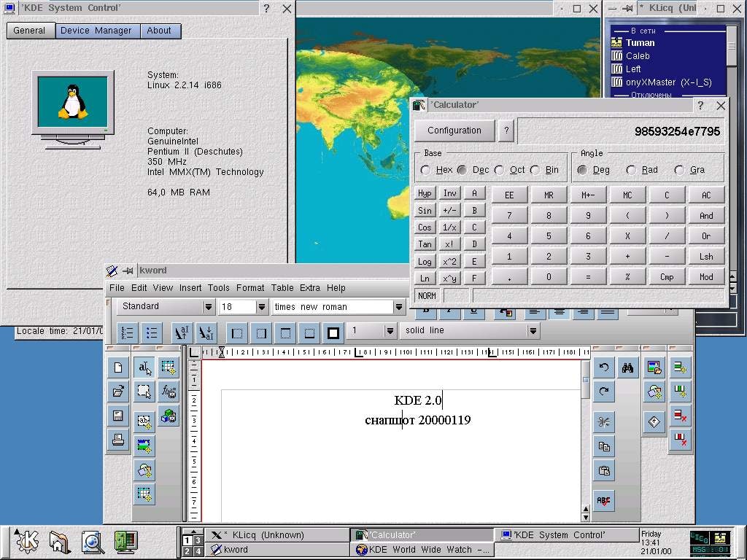The image size is (747, 560).
Task: Open the Standard paragraph style dropdown
Action: pyautogui.click(x=208, y=307)
